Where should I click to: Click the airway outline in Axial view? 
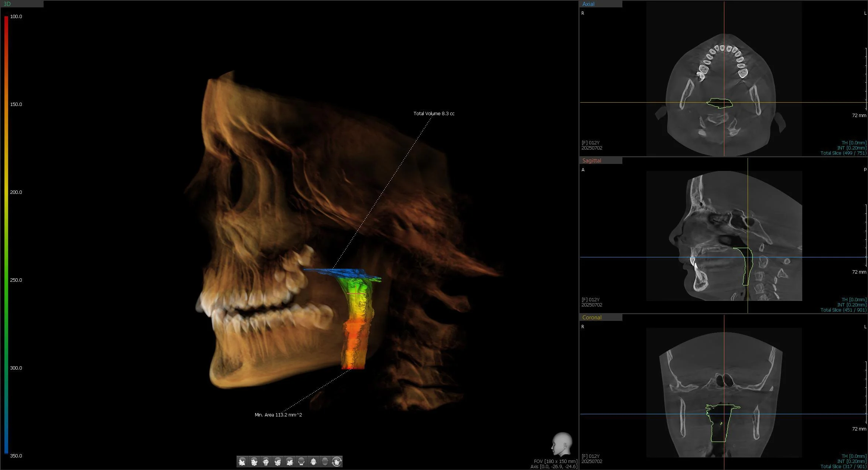coord(720,103)
